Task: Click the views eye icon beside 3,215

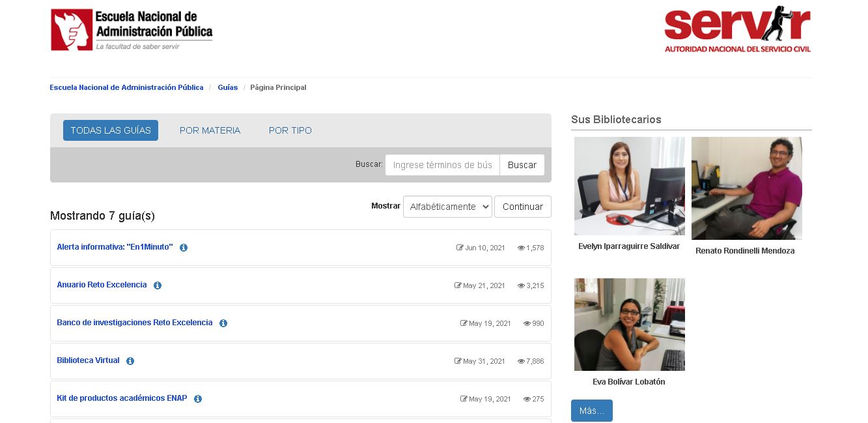Action: click(x=521, y=285)
